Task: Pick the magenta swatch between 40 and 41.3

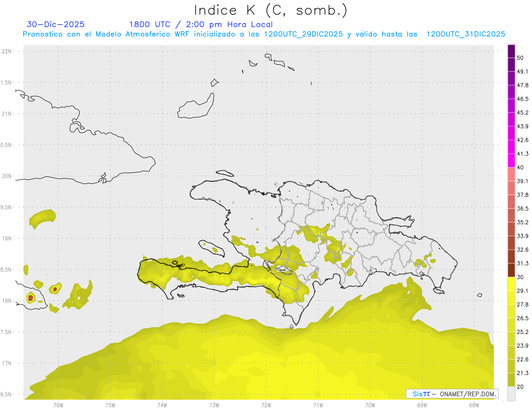Action: [511, 160]
